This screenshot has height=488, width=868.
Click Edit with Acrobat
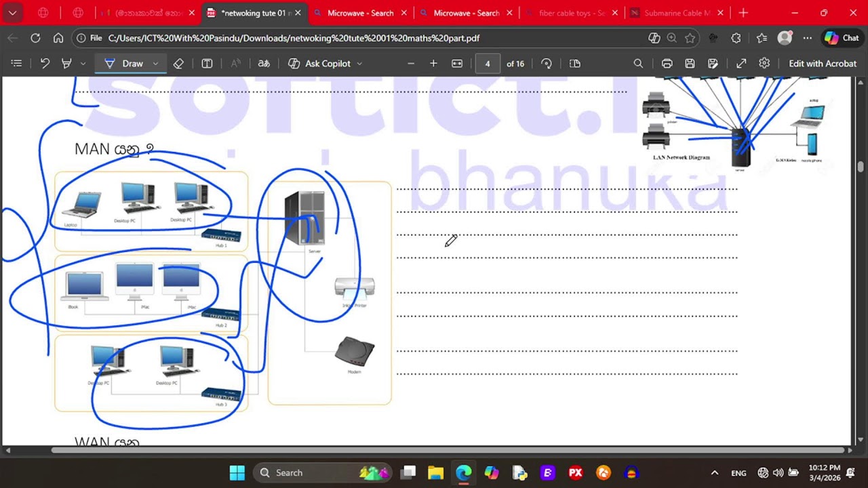(x=823, y=63)
